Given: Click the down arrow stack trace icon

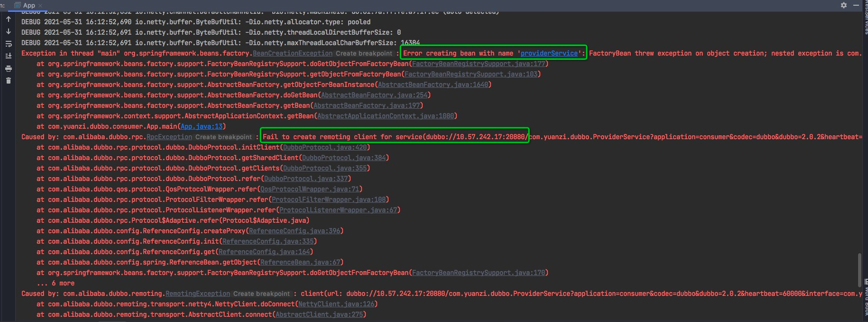Looking at the screenshot, I should (x=9, y=31).
